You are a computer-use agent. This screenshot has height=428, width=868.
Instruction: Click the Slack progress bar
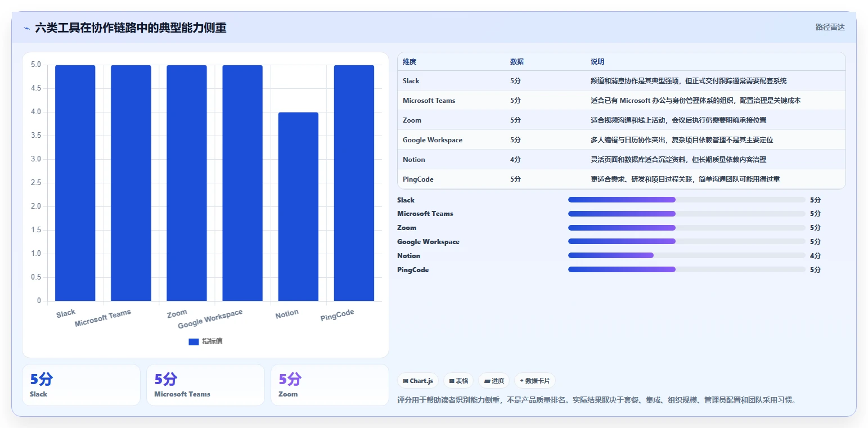tap(687, 200)
